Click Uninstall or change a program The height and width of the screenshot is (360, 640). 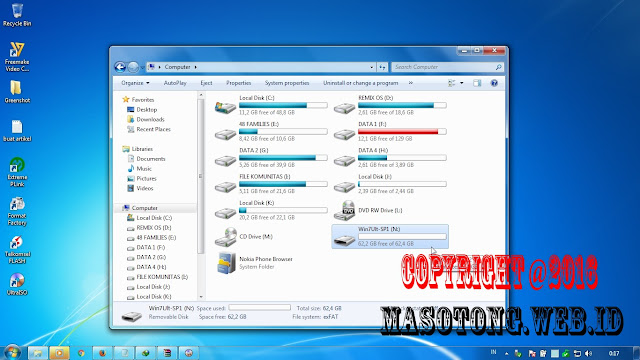(360, 83)
